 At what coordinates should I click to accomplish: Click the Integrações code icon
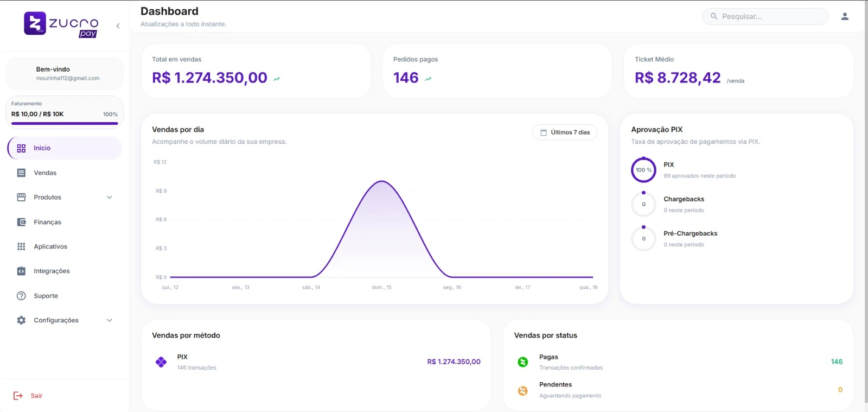click(x=21, y=271)
